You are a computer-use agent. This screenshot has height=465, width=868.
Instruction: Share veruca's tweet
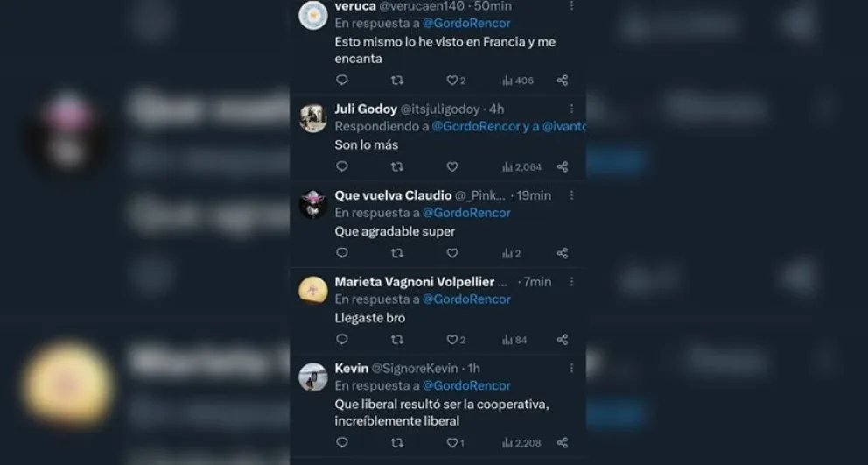coord(563,81)
